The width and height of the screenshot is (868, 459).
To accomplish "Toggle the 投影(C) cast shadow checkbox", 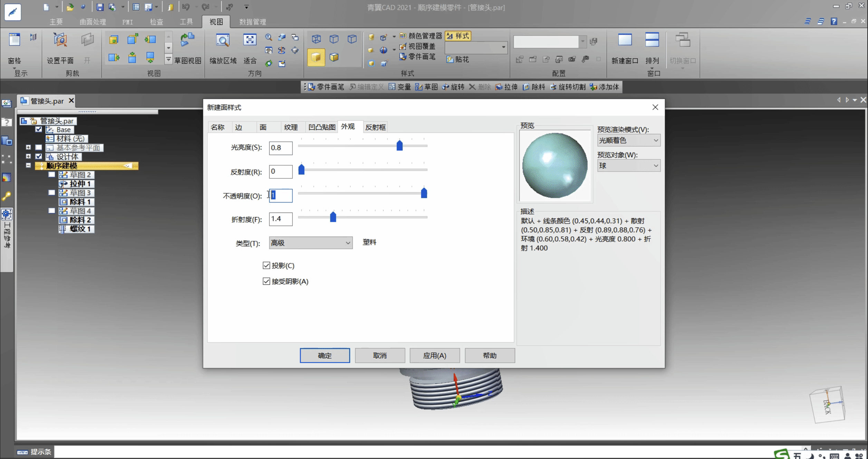I will (266, 265).
